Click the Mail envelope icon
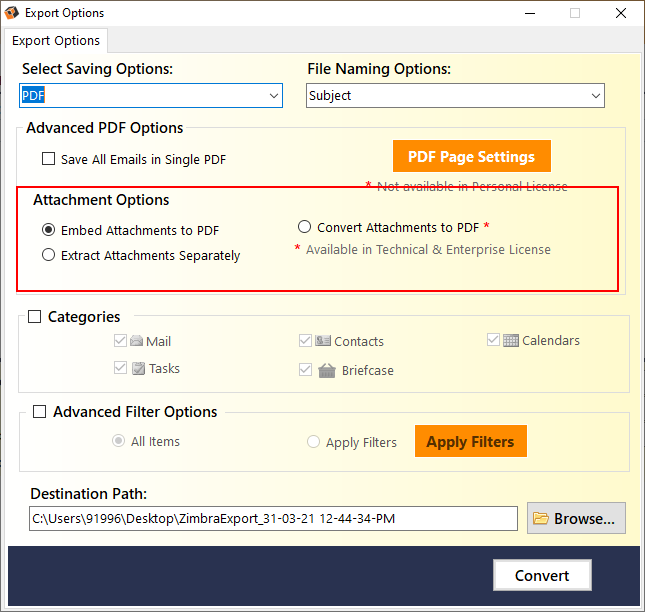The height and width of the screenshot is (612, 645). point(137,341)
